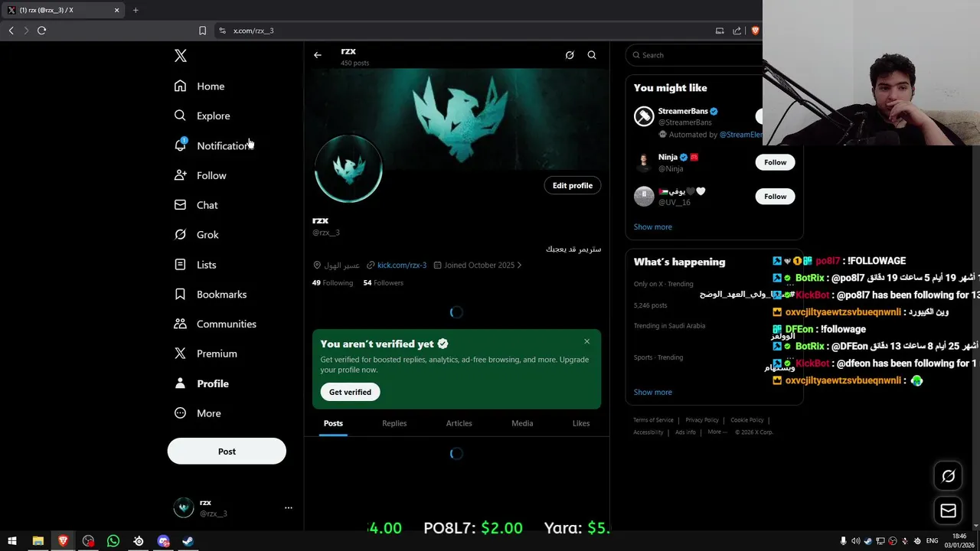Open floating Grok button
Screen dimensions: 980x551
click(948, 476)
